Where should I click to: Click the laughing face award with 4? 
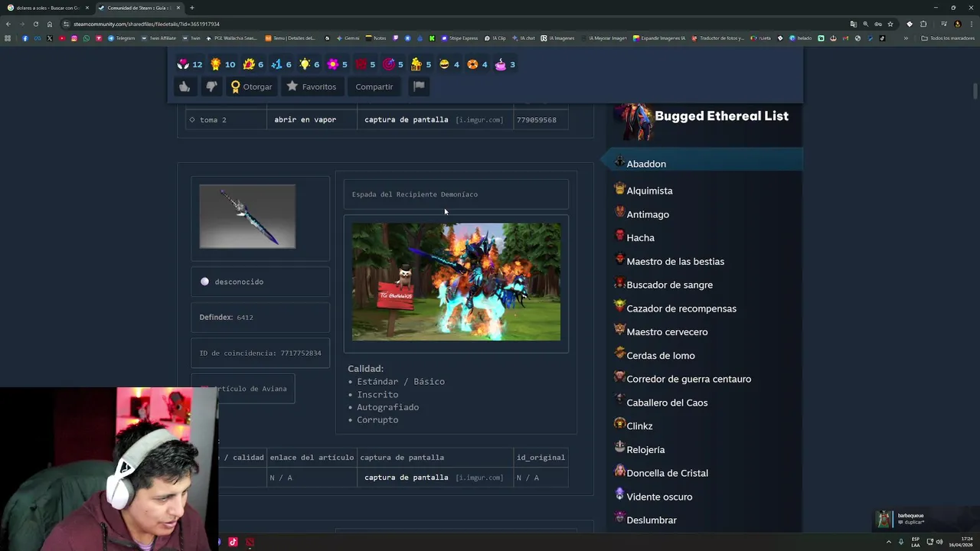click(449, 64)
